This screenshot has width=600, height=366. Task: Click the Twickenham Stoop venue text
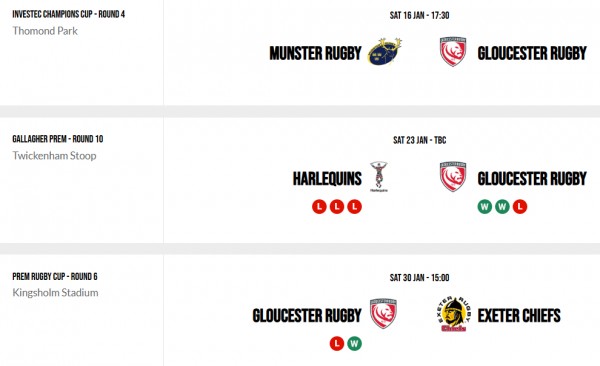pos(54,156)
